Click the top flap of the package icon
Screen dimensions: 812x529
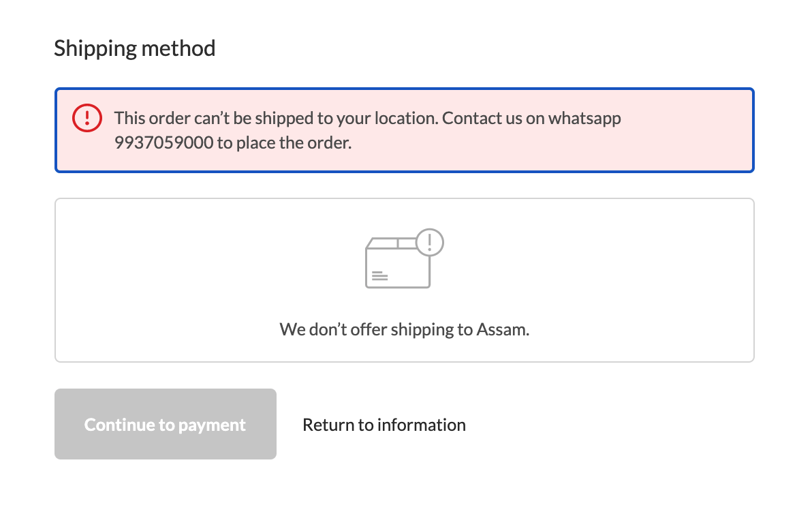click(391, 243)
